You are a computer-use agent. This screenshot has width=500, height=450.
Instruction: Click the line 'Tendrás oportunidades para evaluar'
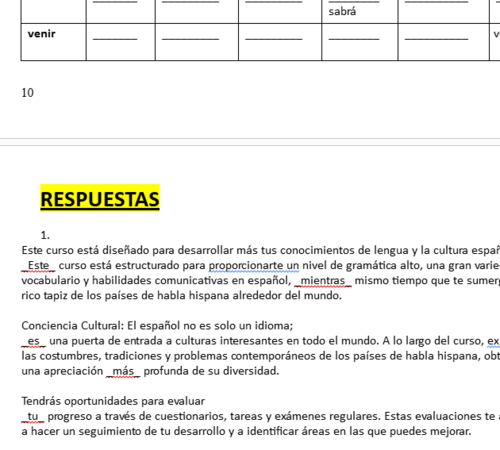[x=113, y=401]
